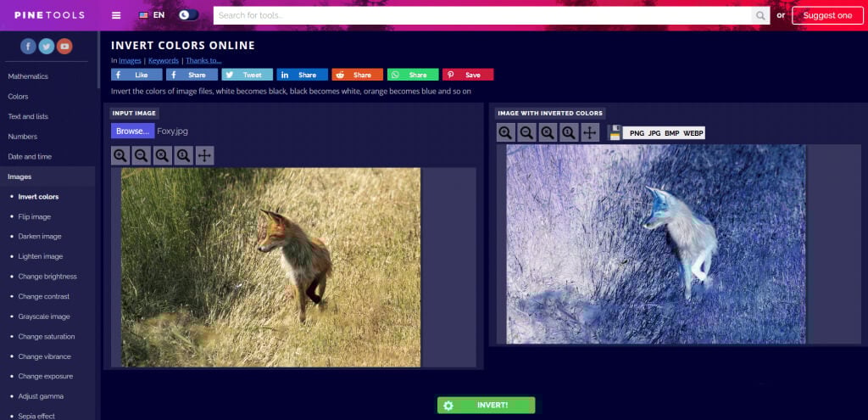Open the EN language selector

tap(152, 15)
